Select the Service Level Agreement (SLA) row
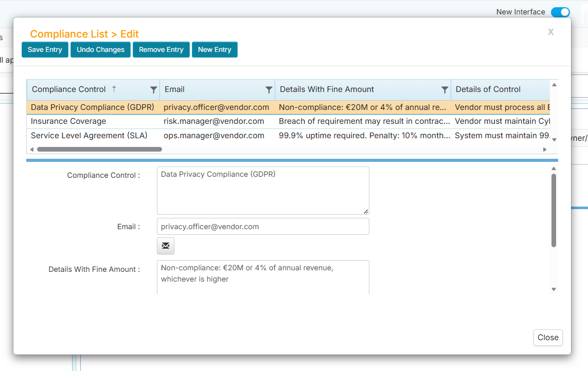The width and height of the screenshot is (588, 371). point(89,136)
